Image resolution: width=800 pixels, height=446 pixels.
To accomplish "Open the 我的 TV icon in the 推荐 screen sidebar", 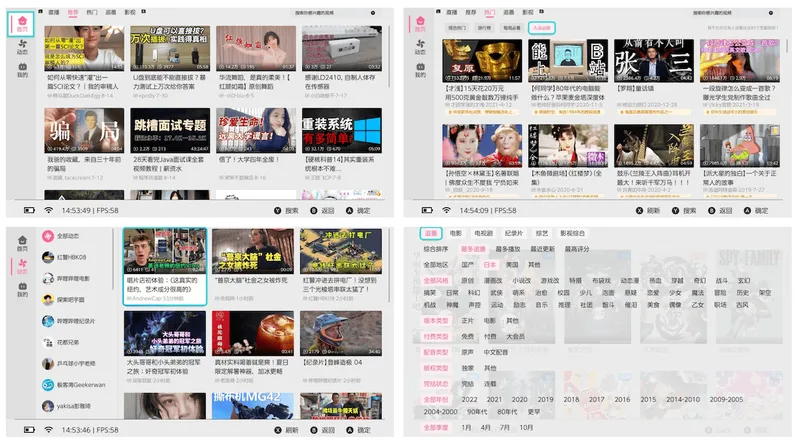I will [x=22, y=66].
